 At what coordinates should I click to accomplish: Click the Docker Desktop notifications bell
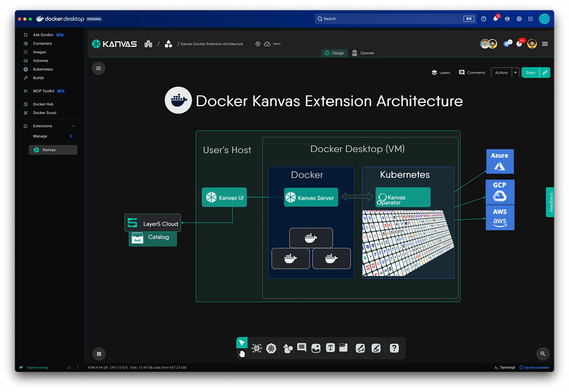[496, 19]
